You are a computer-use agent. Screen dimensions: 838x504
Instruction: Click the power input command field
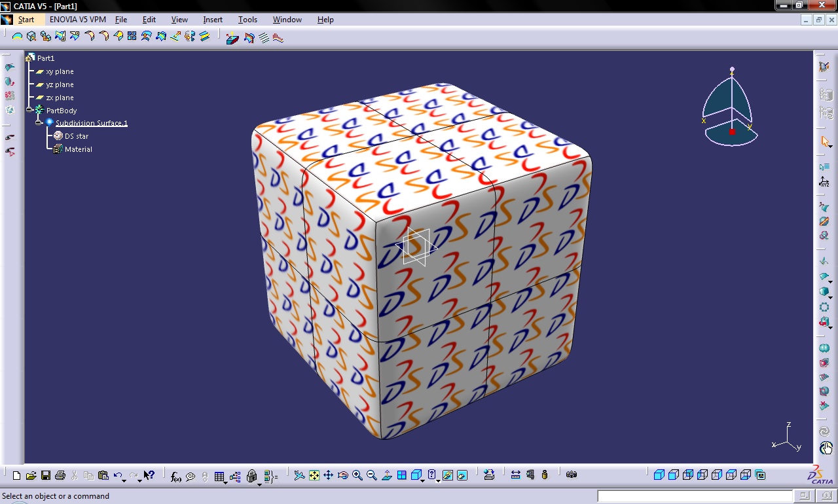pos(695,497)
